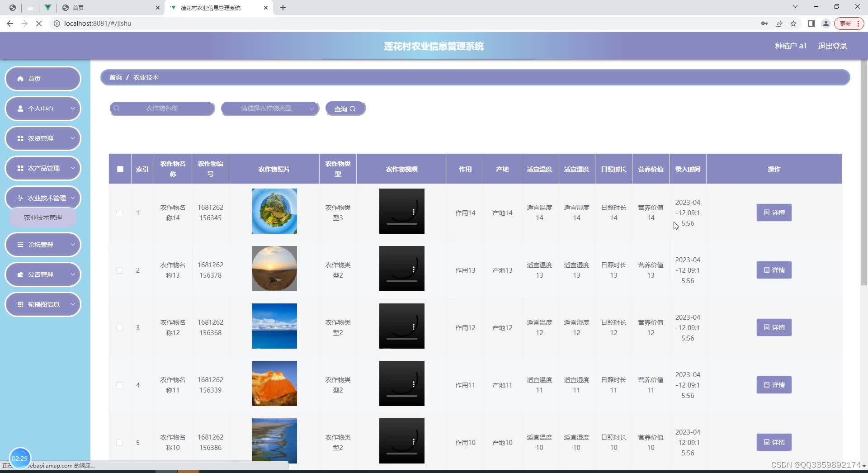
Task: Expand the 农资管理 sidebar menu
Action: (x=42, y=138)
